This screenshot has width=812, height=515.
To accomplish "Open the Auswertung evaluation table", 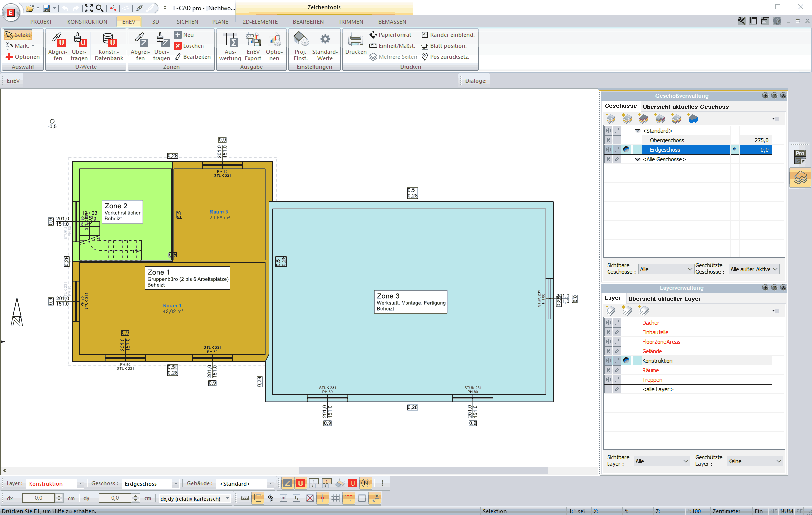I will pos(230,46).
